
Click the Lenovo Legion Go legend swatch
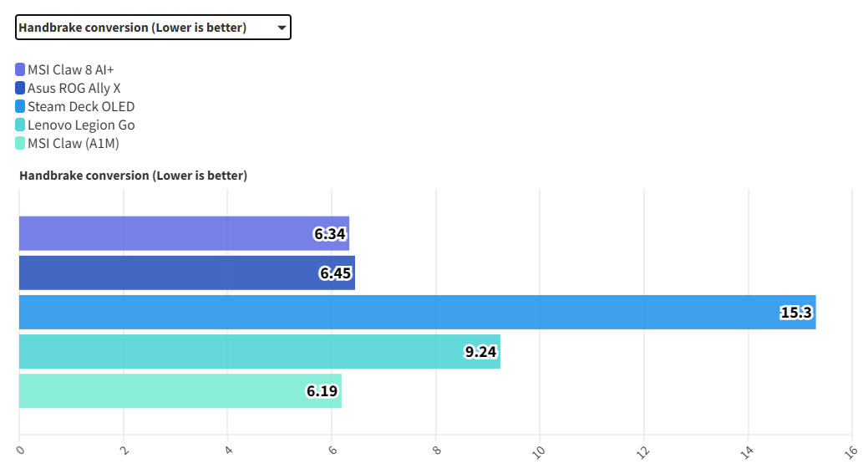coord(20,125)
